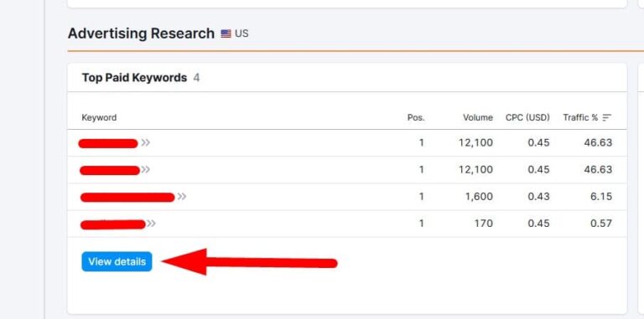Sort by the Pos. column header
This screenshot has width=644, height=319.
click(x=416, y=118)
